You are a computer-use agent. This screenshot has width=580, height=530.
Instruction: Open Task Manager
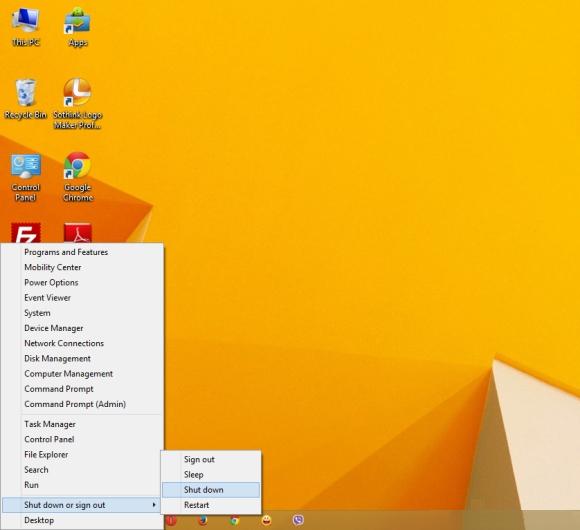(82, 424)
